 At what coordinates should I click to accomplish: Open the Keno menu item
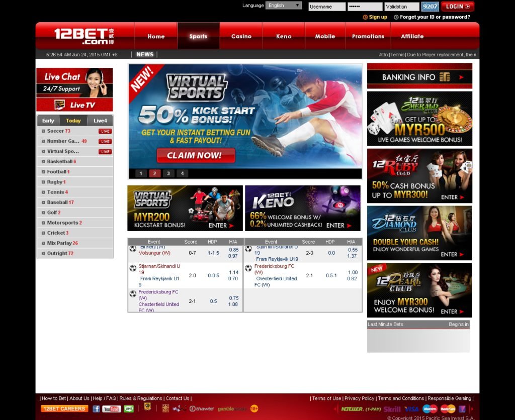tap(284, 36)
